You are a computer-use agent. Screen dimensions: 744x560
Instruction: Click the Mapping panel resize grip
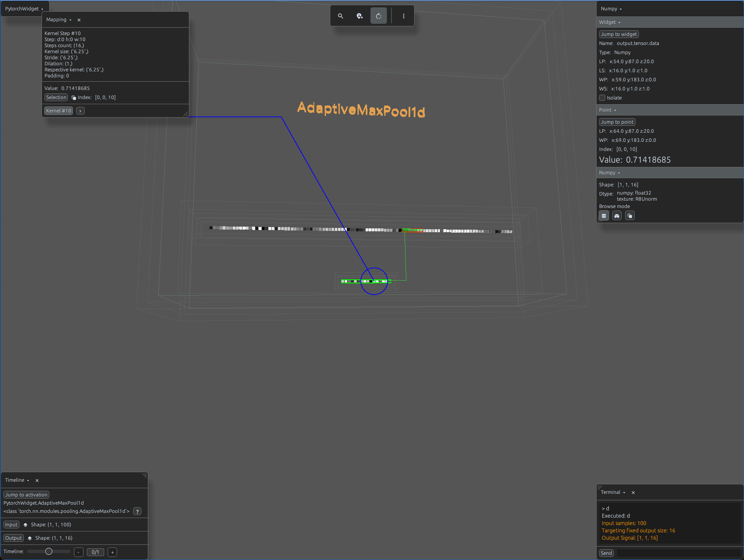[185, 114]
